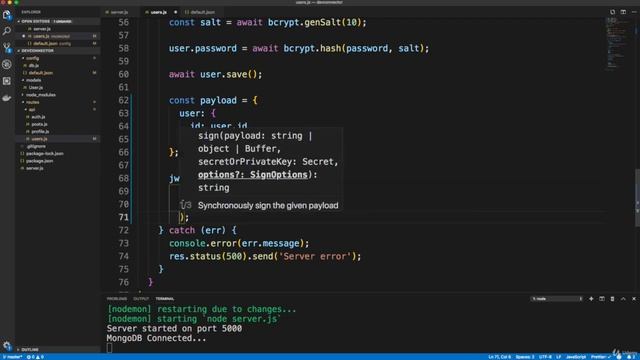Kill terminal with the trash icon
The width and height of the screenshot is (640, 360).
(612, 299)
